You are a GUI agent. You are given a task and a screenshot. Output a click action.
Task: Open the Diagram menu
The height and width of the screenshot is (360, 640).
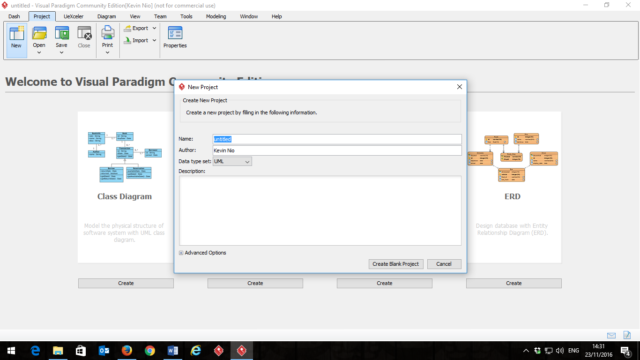tap(107, 16)
